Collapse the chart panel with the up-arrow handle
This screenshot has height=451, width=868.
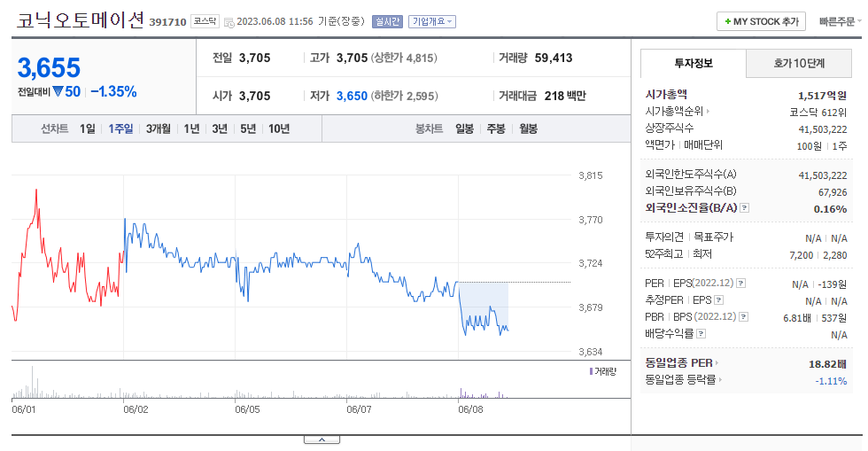click(322, 439)
